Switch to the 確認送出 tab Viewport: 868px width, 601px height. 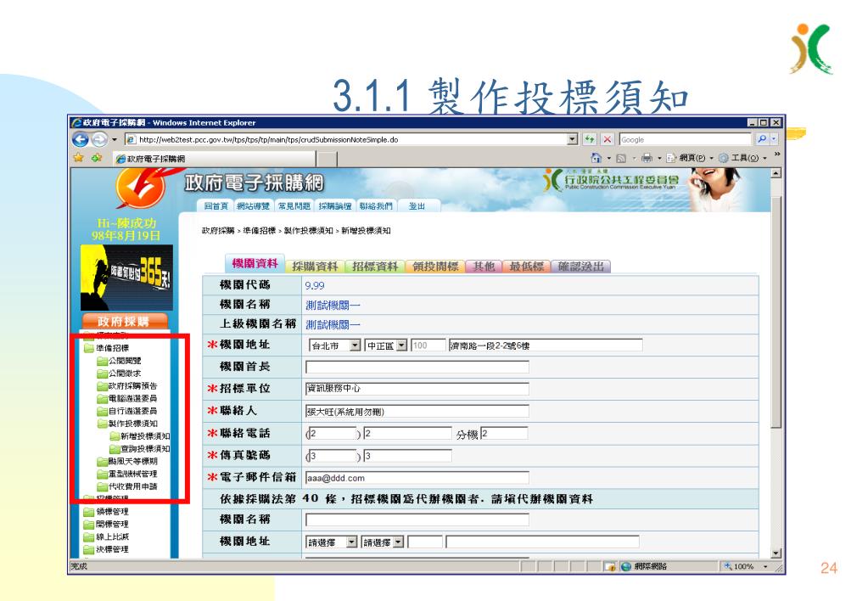click(x=580, y=267)
